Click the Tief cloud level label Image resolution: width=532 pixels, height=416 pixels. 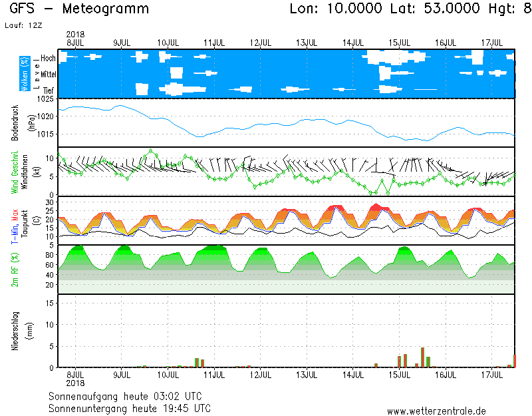coord(49,89)
